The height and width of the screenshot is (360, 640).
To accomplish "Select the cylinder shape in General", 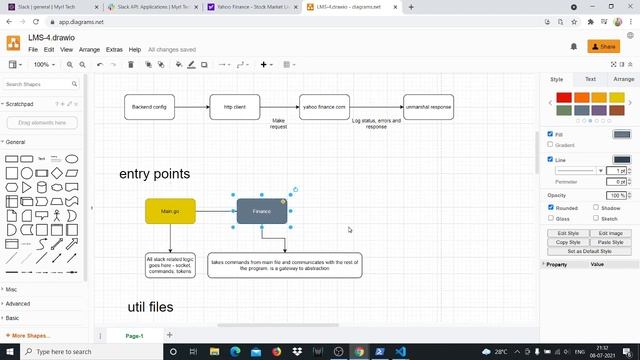I will [42, 187].
